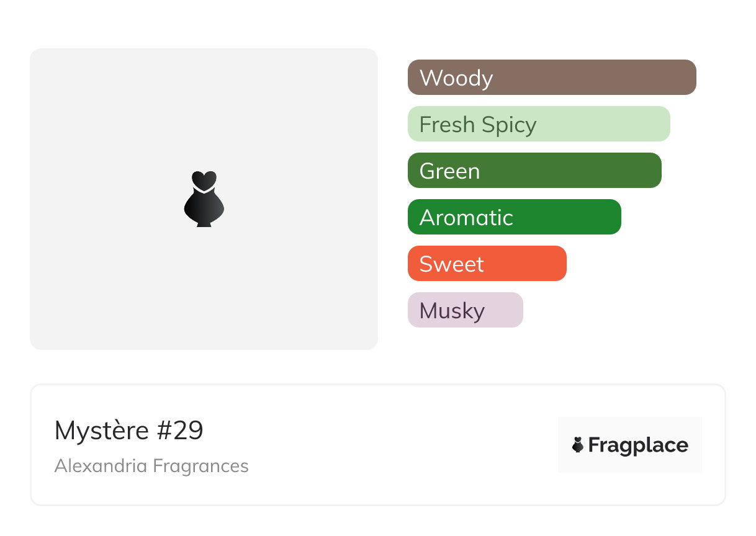This screenshot has height=536, width=756.
Task: Click the "Fresh Spicy" text label
Action: click(x=478, y=125)
